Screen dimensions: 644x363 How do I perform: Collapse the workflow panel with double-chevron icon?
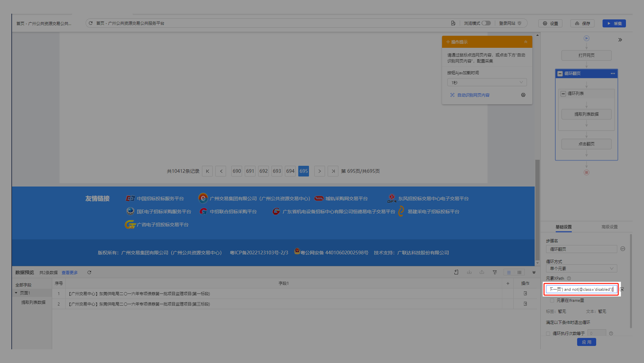(x=620, y=40)
